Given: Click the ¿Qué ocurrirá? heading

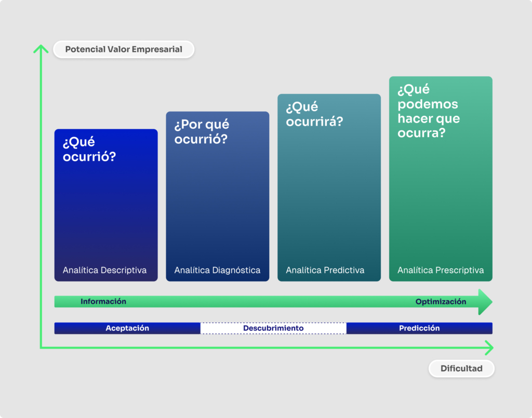Looking at the screenshot, I should coord(314,114).
